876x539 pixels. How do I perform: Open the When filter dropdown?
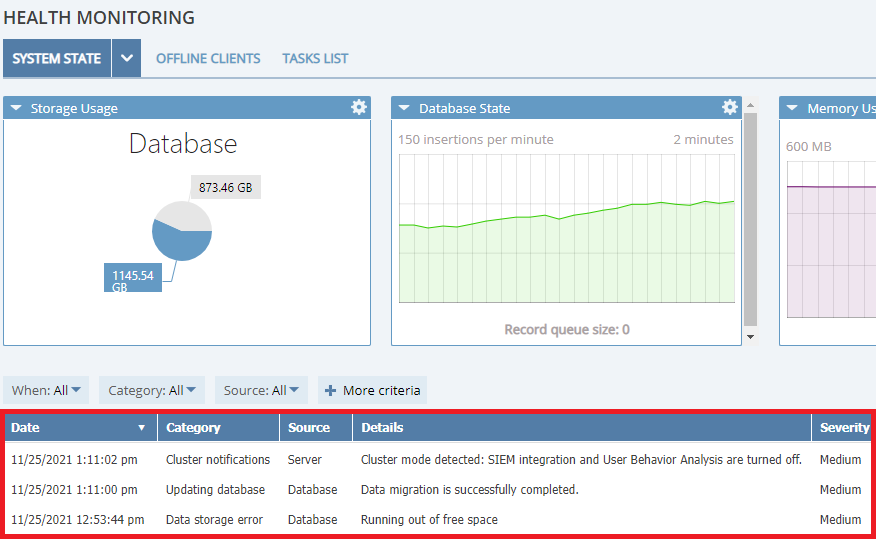point(46,391)
